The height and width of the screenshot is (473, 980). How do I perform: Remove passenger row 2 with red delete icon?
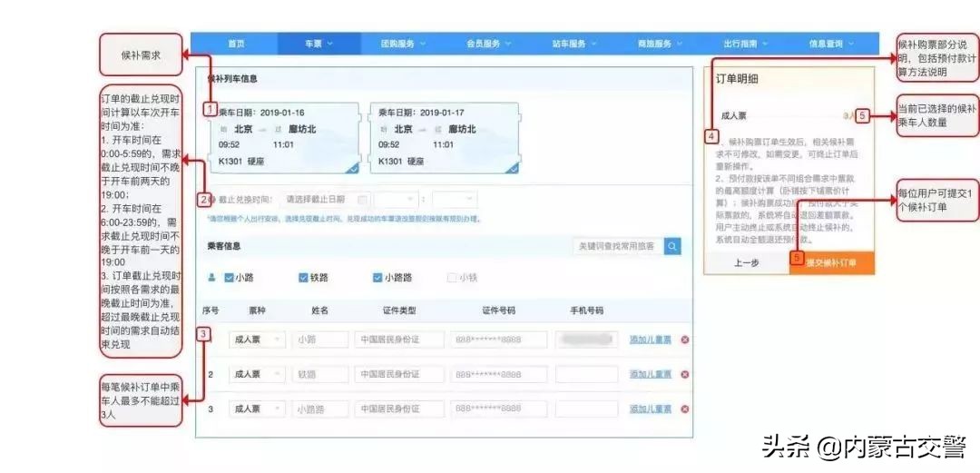(x=685, y=374)
